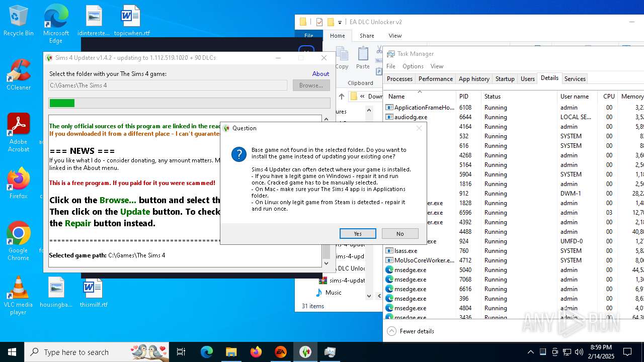
Task: Select the ApplicationFrameHo... process row
Action: 514,108
